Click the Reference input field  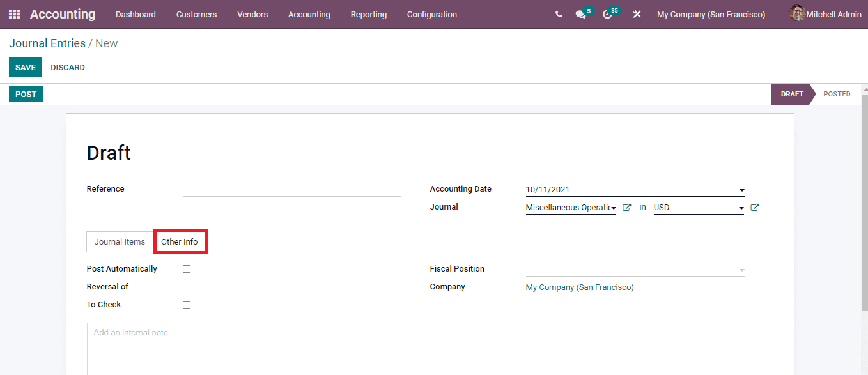pyautogui.click(x=291, y=188)
